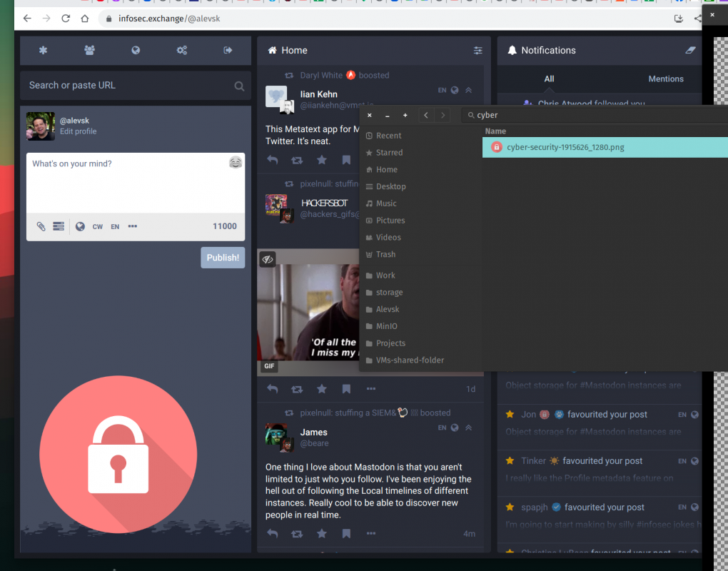Open local timeline via people icon

(89, 50)
